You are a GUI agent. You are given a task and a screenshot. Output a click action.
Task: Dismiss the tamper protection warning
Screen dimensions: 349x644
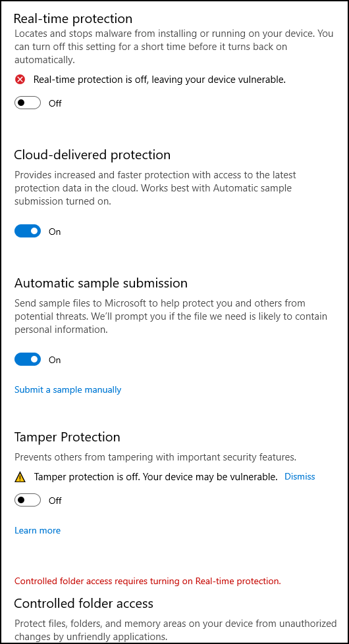click(x=300, y=476)
